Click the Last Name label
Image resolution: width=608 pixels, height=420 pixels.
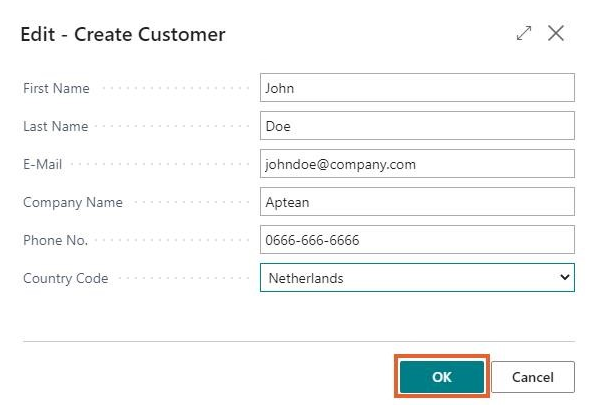(x=55, y=126)
